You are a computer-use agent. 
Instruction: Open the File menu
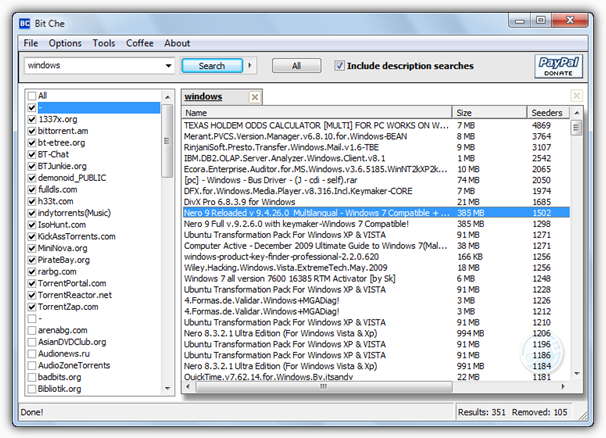[x=31, y=43]
